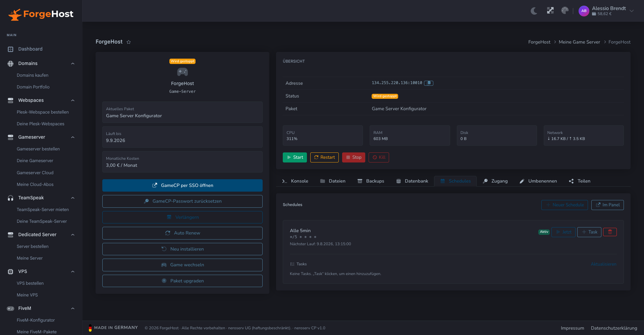Click the Network stat card
644x335 pixels.
point(584,136)
